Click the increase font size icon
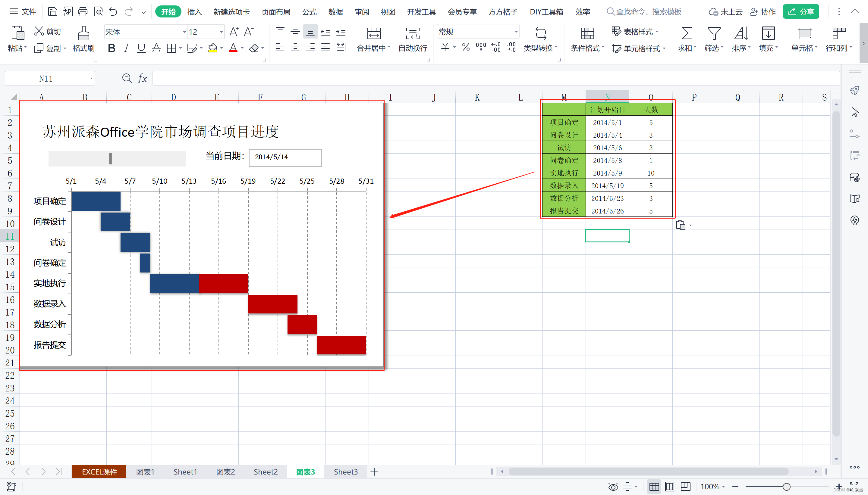 [x=234, y=32]
